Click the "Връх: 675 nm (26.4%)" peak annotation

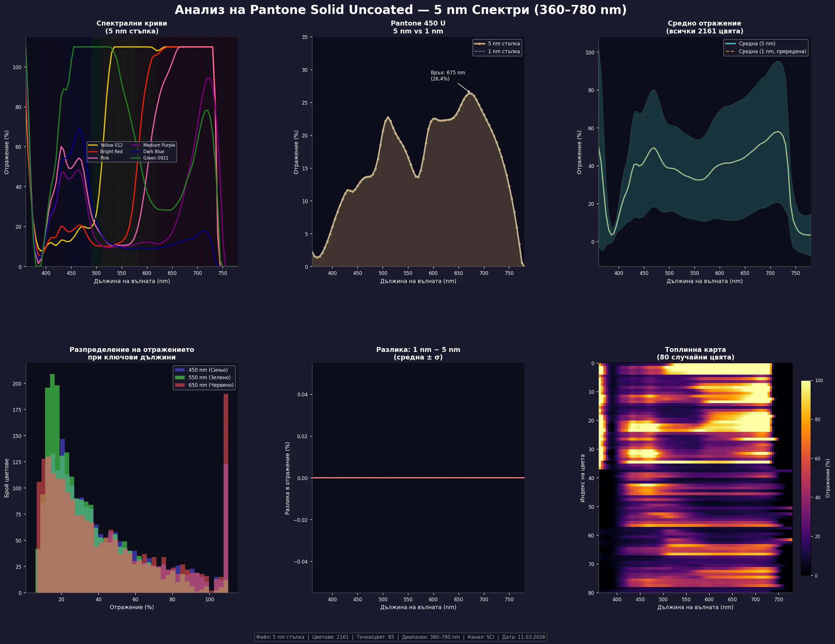click(x=448, y=76)
